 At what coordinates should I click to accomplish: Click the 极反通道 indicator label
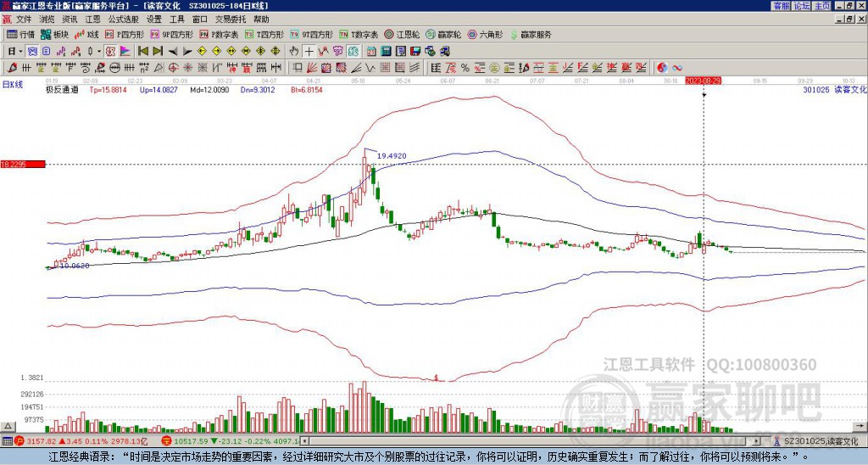pos(62,90)
